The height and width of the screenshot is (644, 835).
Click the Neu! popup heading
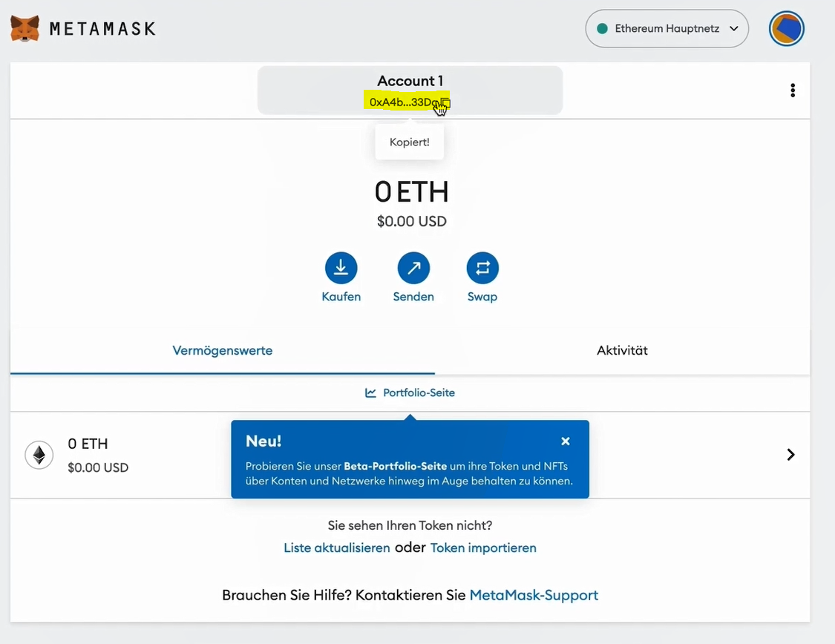(x=263, y=441)
